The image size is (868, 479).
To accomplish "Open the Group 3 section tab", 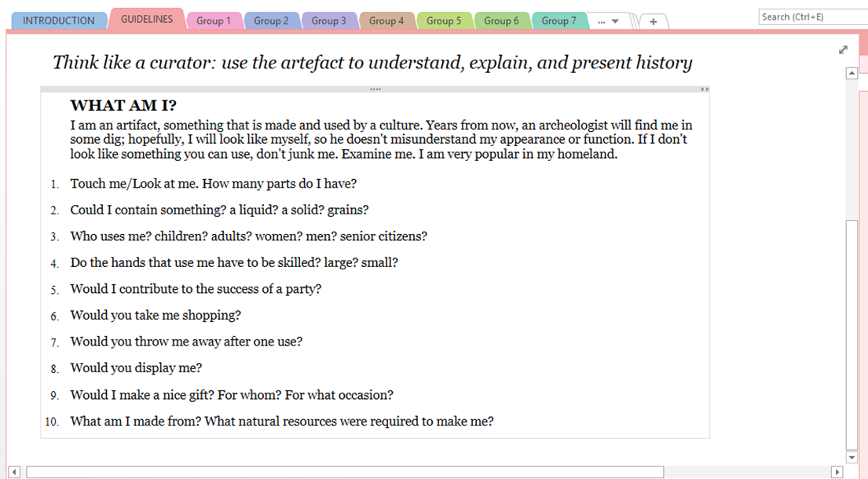I will (328, 20).
